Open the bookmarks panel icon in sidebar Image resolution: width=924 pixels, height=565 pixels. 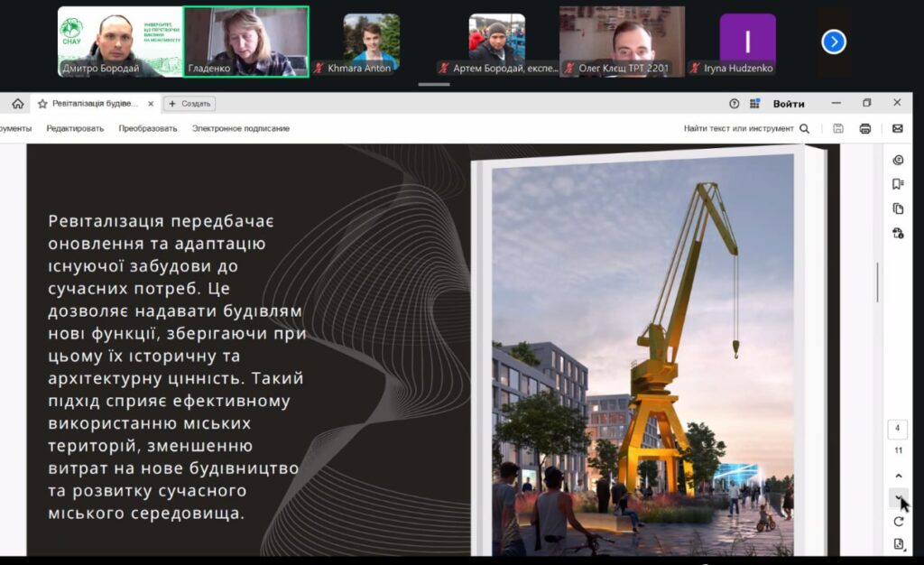point(898,184)
